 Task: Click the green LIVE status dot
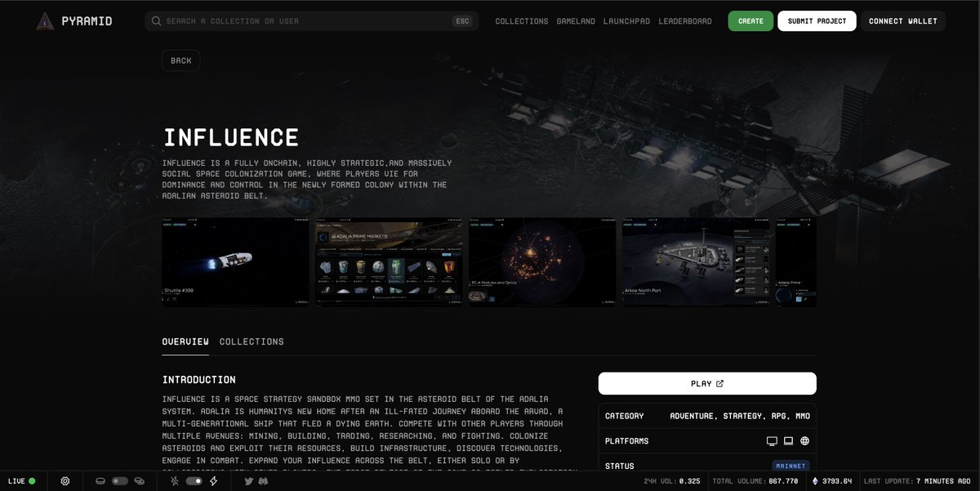tap(32, 481)
